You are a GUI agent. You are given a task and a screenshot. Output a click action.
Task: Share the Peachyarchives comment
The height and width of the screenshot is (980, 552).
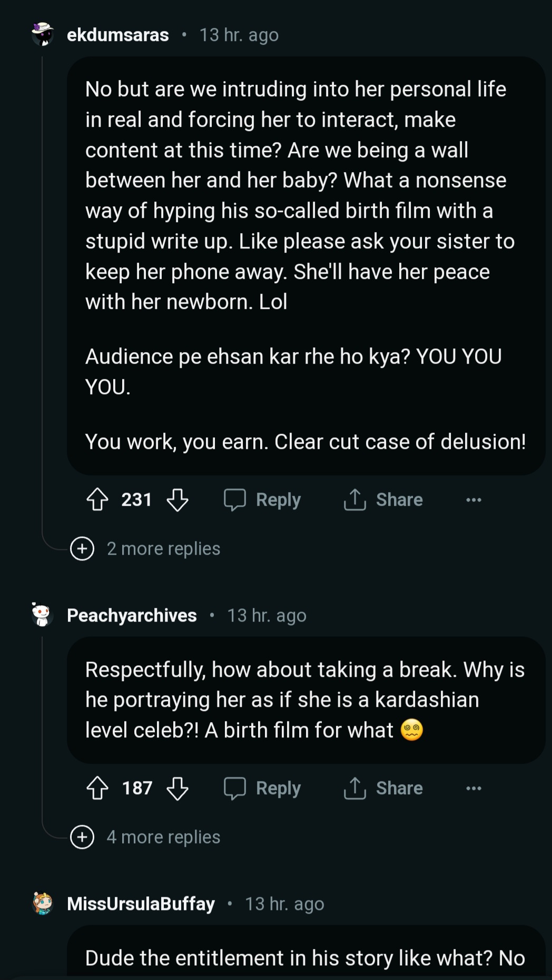coord(383,788)
